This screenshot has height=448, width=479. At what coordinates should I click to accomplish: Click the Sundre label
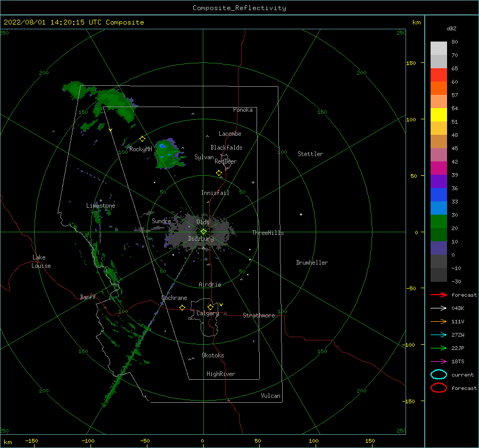point(161,221)
